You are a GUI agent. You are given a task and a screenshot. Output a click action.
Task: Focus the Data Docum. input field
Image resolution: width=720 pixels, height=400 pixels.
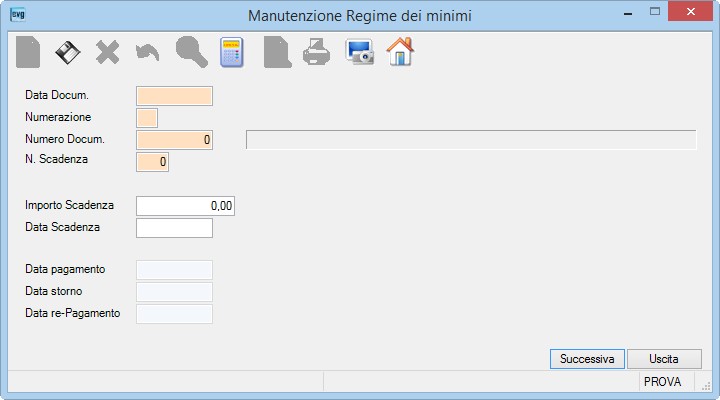174,96
